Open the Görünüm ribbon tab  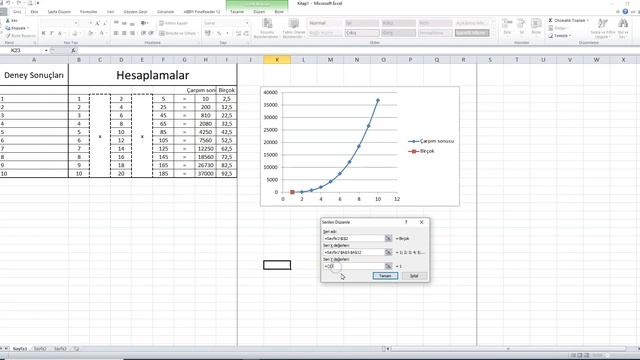click(165, 12)
